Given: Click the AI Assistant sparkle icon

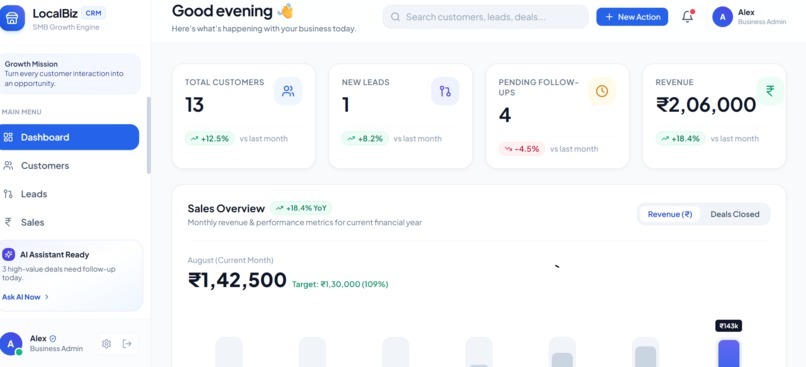Looking at the screenshot, I should 8,254.
